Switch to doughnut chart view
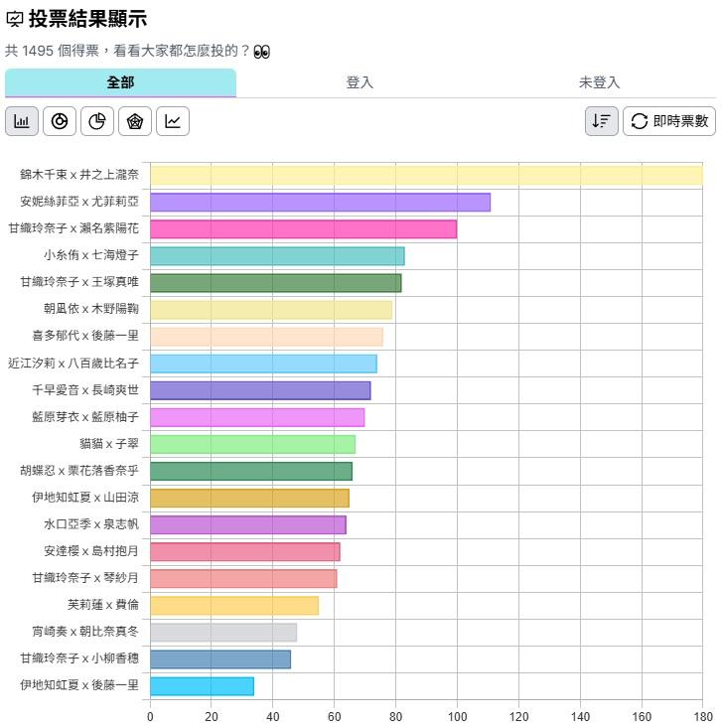This screenshot has width=722, height=728. pos(60,121)
